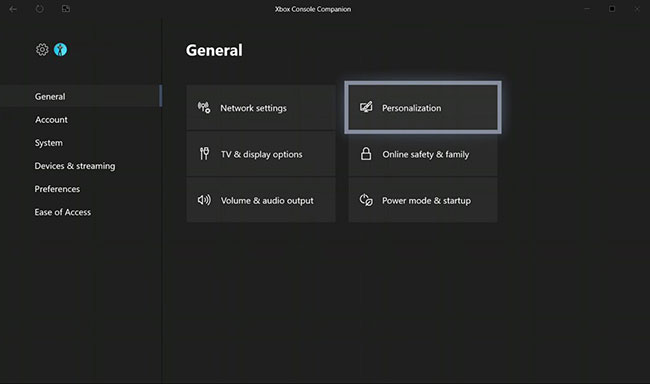Open the Network settings tile label
Image resolution: width=650 pixels, height=384 pixels.
pos(253,108)
